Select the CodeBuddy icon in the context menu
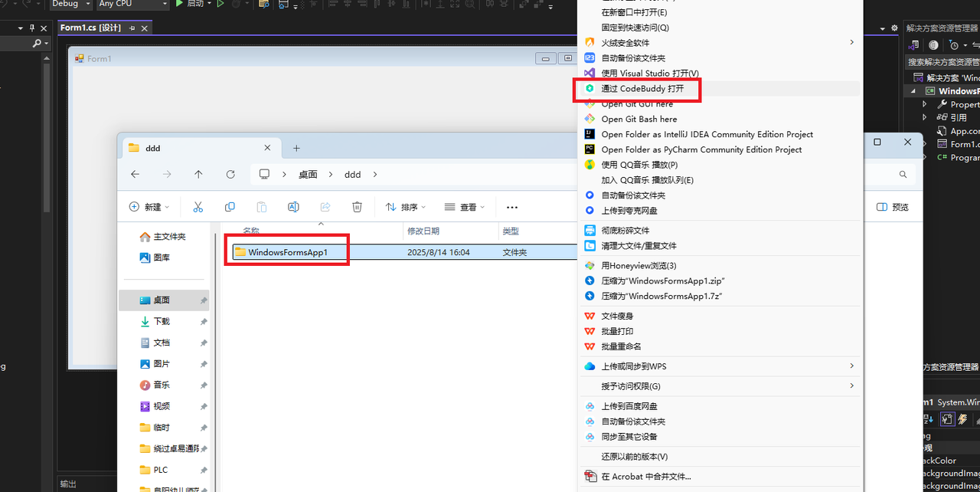The image size is (980, 492). click(589, 89)
